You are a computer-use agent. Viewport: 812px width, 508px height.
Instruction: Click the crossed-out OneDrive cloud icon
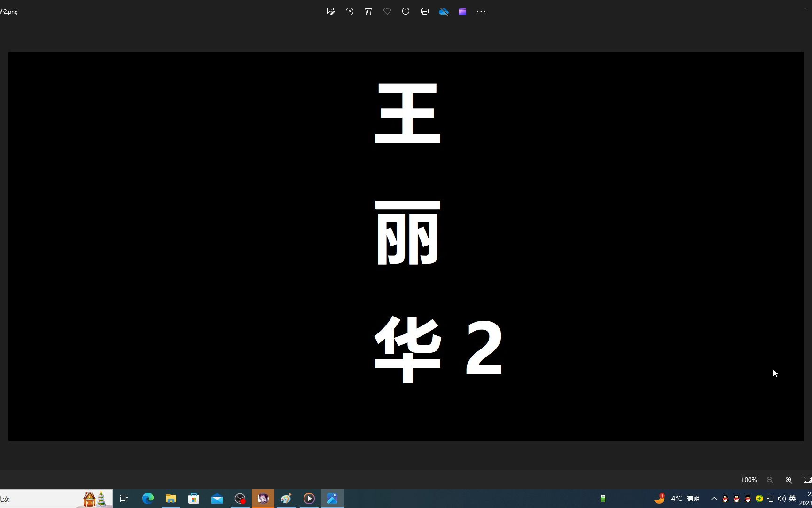(x=444, y=11)
